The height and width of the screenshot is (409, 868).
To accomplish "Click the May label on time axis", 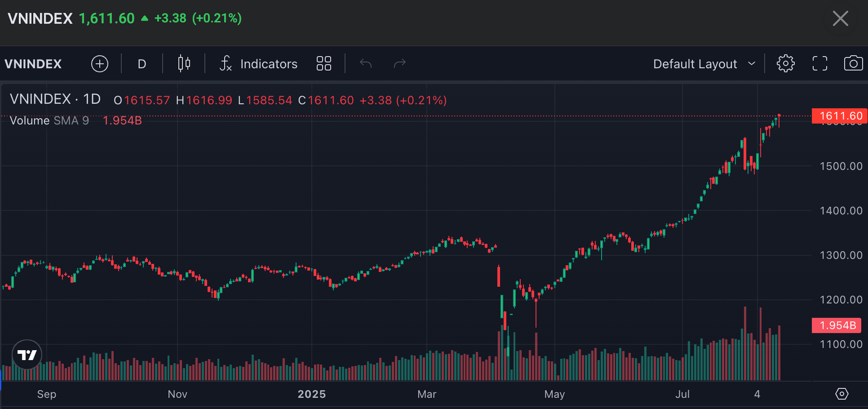I will tap(555, 394).
